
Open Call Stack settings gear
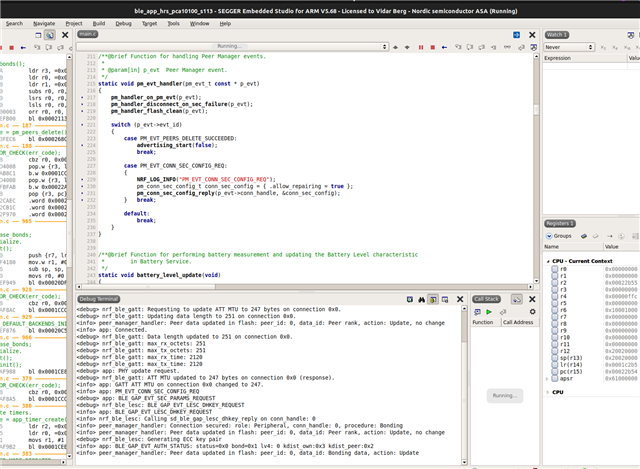click(x=532, y=311)
